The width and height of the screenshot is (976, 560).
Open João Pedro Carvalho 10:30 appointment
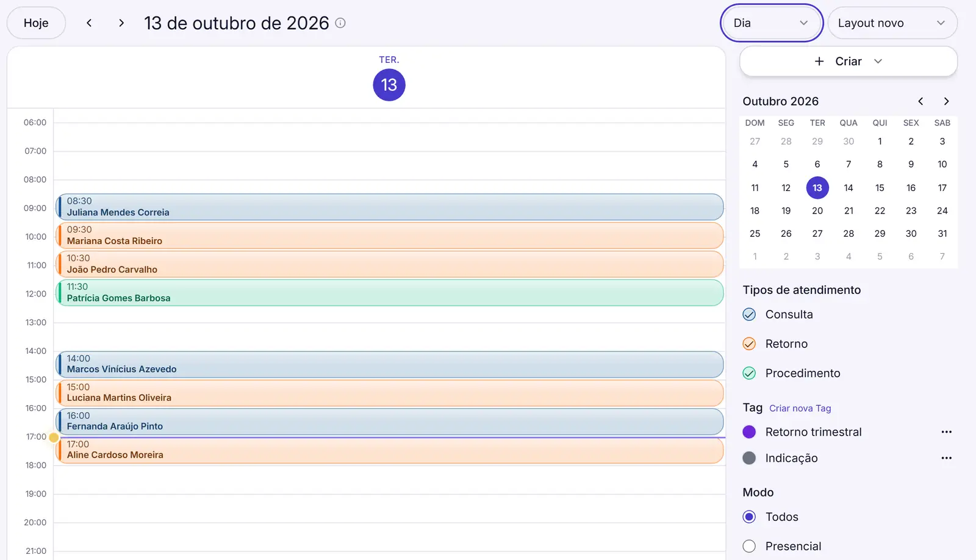(390, 264)
